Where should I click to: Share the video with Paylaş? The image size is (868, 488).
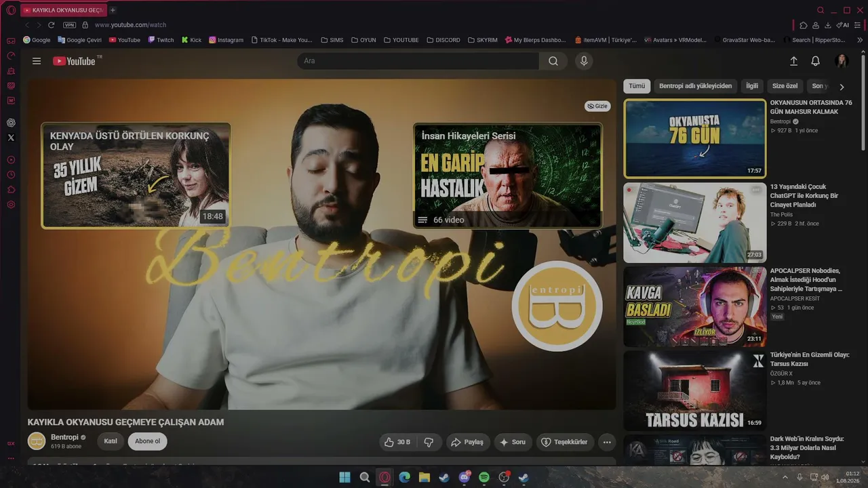tap(467, 442)
